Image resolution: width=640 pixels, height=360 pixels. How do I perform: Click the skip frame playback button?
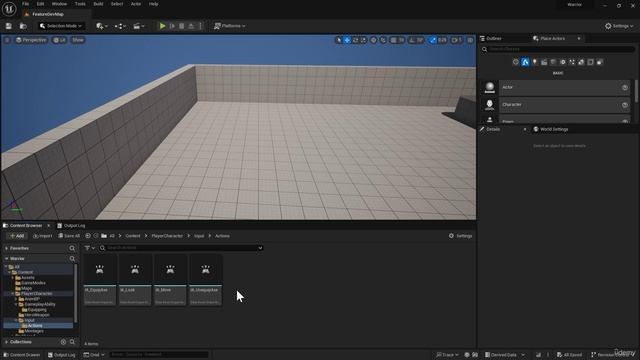coord(172,26)
